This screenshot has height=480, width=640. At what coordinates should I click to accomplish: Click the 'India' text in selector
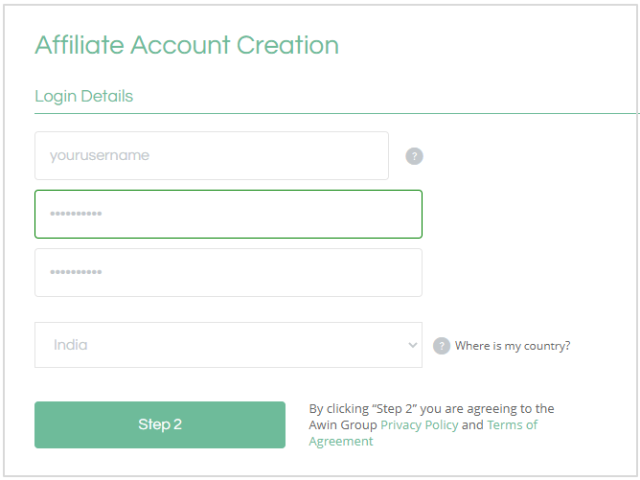click(x=71, y=345)
